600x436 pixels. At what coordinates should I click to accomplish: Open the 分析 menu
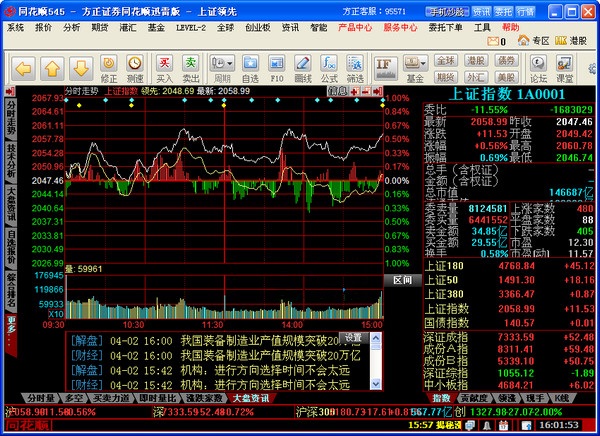pyautogui.click(x=72, y=28)
